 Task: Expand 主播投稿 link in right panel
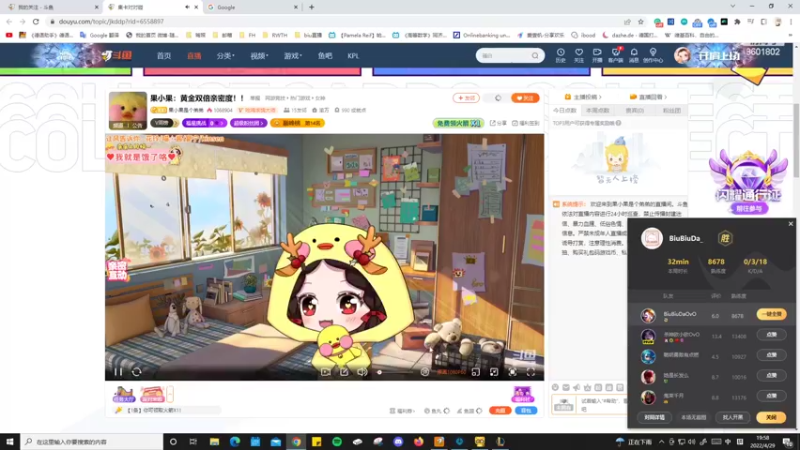coord(583,97)
